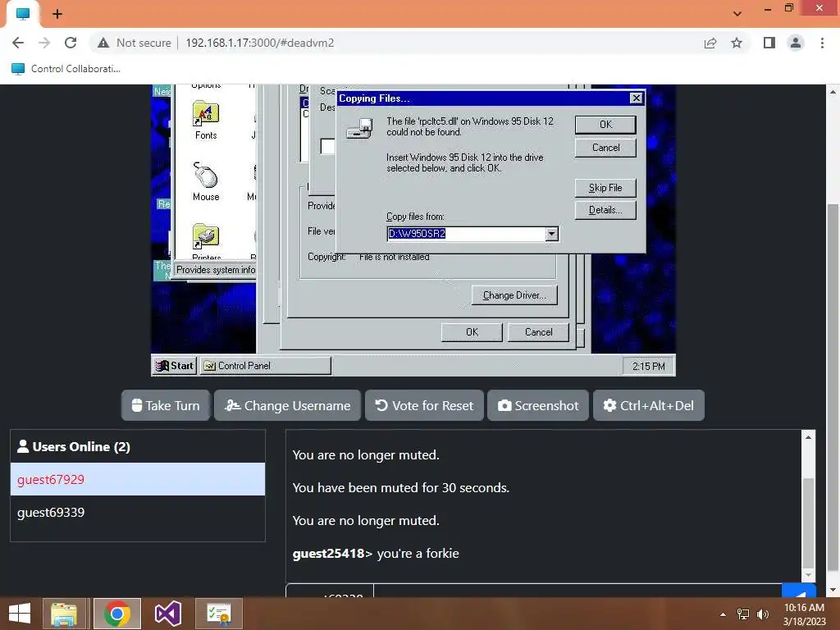This screenshot has width=840, height=630.
Task: Go back in the browser
Action: tap(18, 43)
